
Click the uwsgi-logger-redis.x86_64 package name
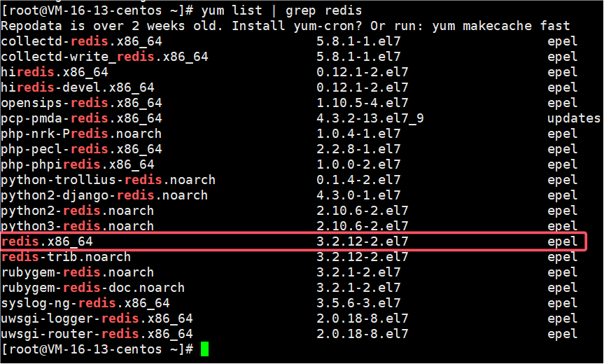[x=97, y=318]
